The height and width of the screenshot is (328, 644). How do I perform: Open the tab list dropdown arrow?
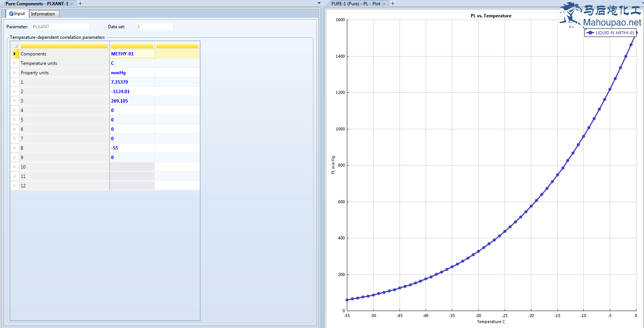pos(319,3)
